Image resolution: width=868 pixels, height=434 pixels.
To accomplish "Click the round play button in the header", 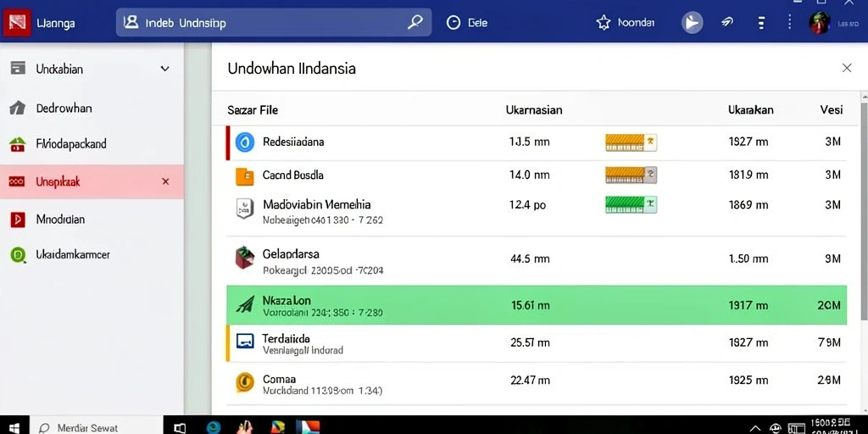I will 692,23.
